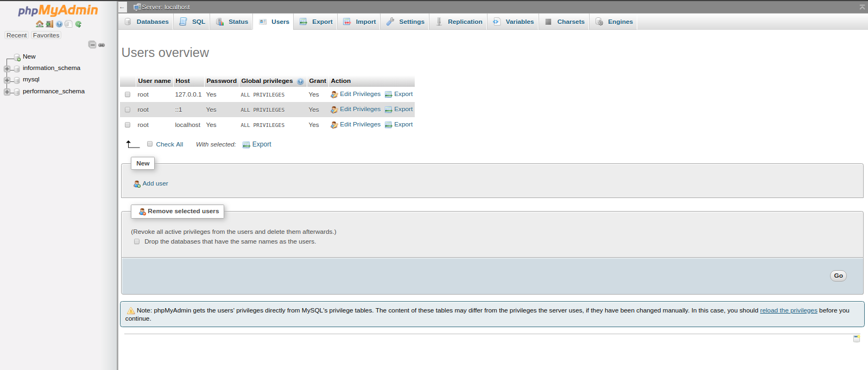Click the collapse all navigation icon
The height and width of the screenshot is (370, 868).
92,44
